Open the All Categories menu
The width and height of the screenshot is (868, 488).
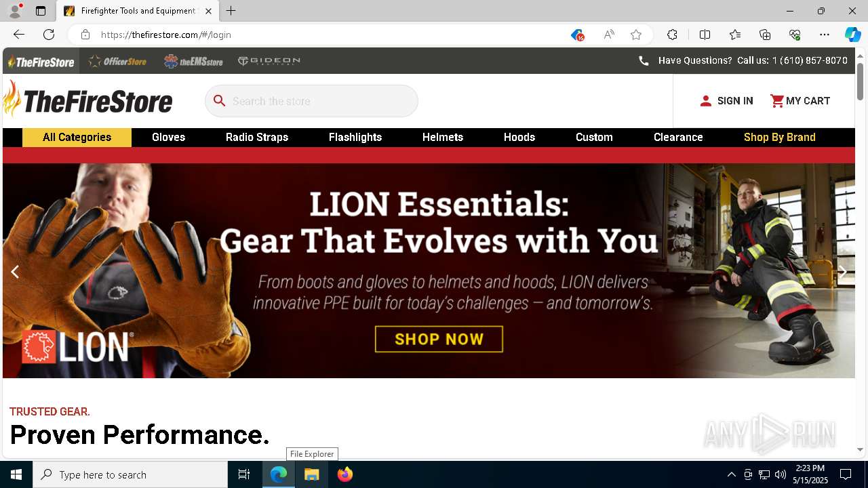coord(77,137)
